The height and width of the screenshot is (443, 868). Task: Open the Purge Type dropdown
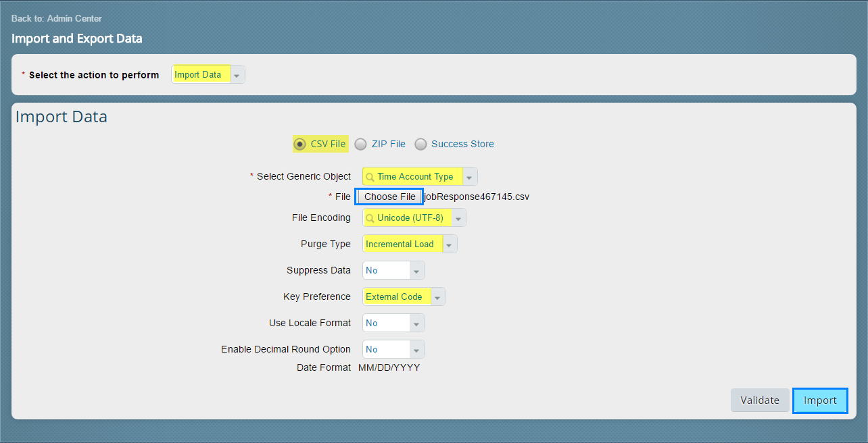click(410, 244)
